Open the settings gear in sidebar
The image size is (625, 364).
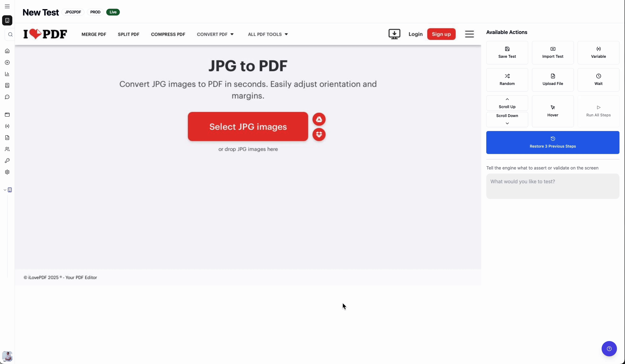pyautogui.click(x=7, y=172)
